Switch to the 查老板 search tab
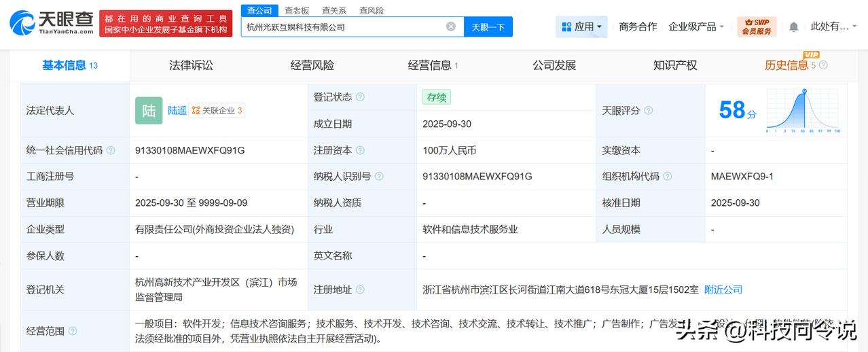The height and width of the screenshot is (352, 868). 297,10
